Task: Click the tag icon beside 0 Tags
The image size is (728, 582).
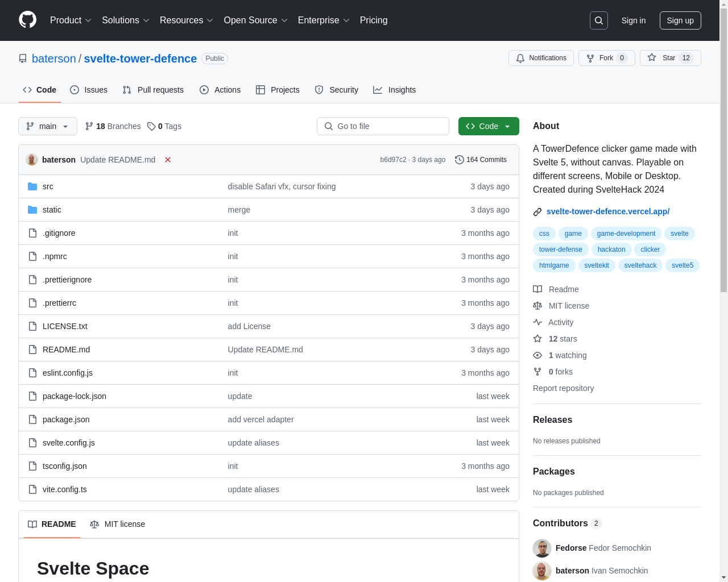Action: [151, 126]
